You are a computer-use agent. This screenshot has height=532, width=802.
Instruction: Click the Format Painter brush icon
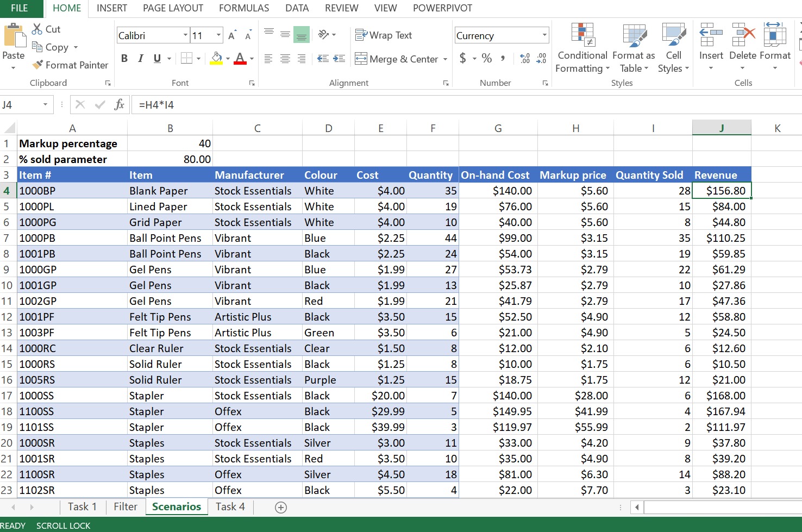click(x=37, y=65)
